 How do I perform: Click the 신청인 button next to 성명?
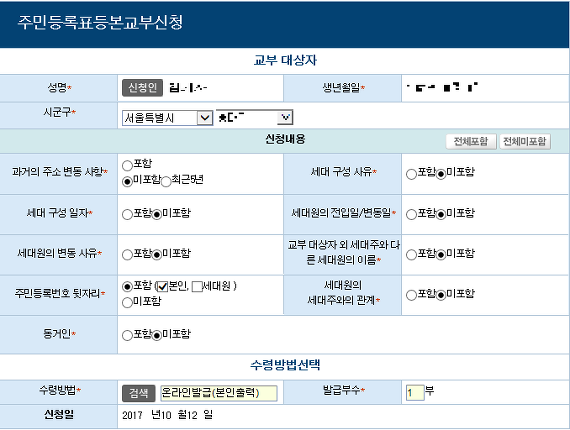click(x=142, y=88)
